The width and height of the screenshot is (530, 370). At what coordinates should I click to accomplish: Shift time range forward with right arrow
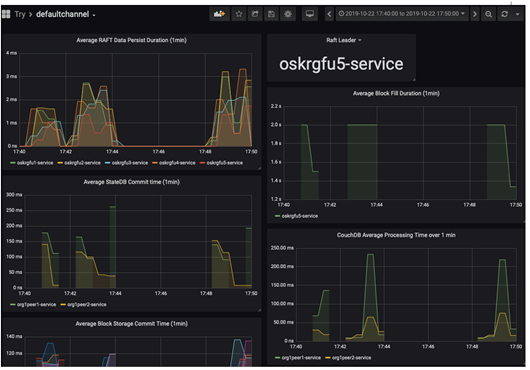(475, 14)
